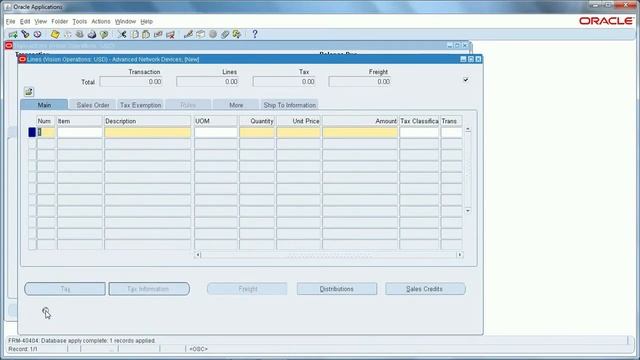Screen dimensions: 640x360
Task: Click the first row Tax Classification field
Action: click(419, 132)
